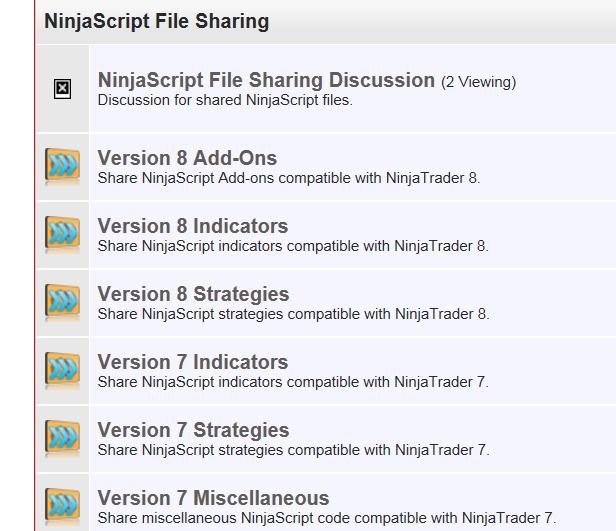Click the broken image icon beside File Sharing Discussion

pyautogui.click(x=62, y=89)
